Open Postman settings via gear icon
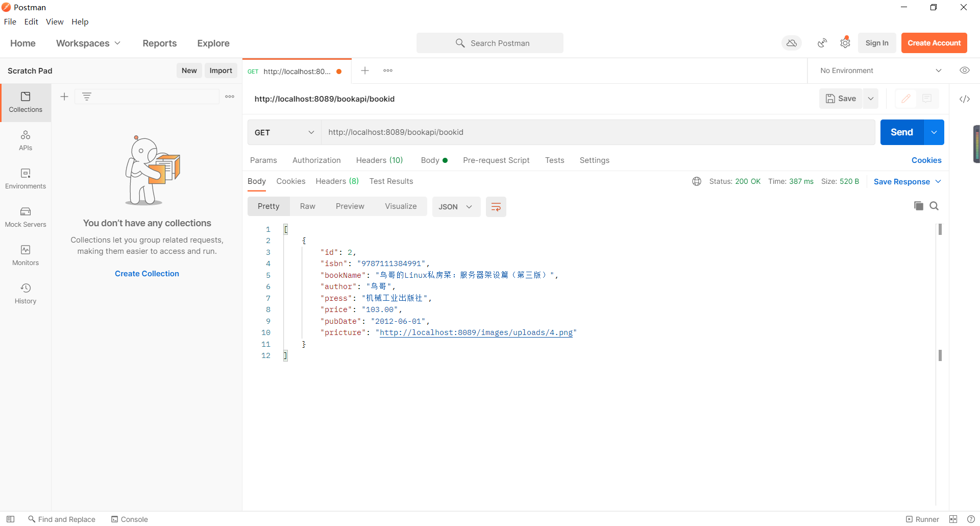The image size is (980, 526). pyautogui.click(x=845, y=43)
